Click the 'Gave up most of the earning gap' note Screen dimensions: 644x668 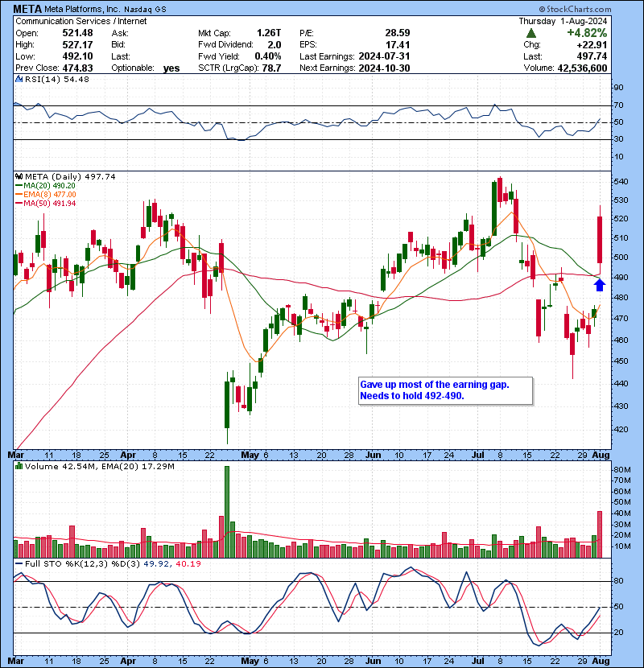pyautogui.click(x=445, y=390)
